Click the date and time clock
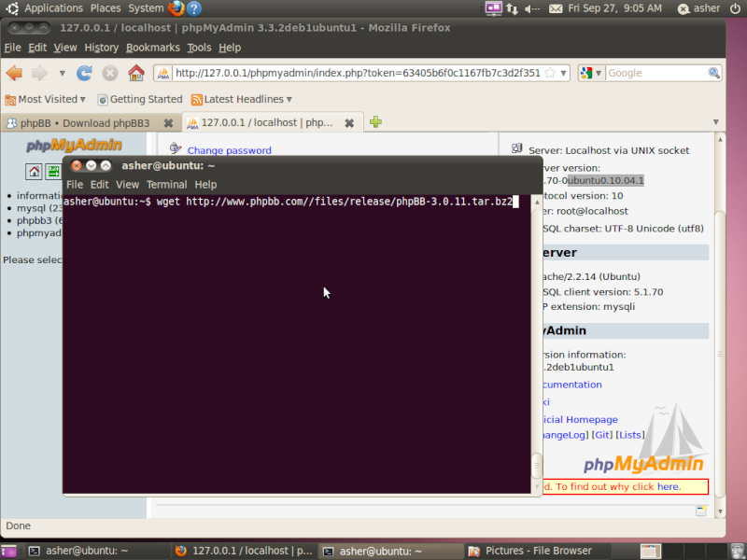 tap(614, 8)
